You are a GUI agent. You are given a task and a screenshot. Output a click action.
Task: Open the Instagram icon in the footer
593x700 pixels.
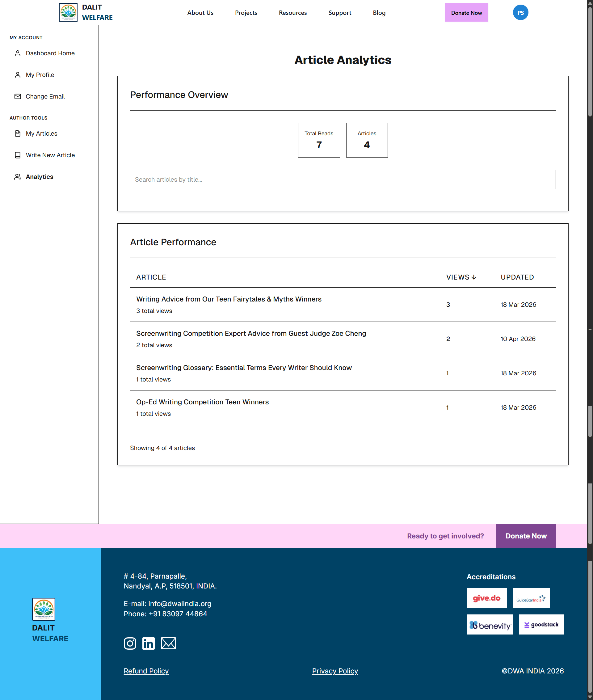[130, 643]
